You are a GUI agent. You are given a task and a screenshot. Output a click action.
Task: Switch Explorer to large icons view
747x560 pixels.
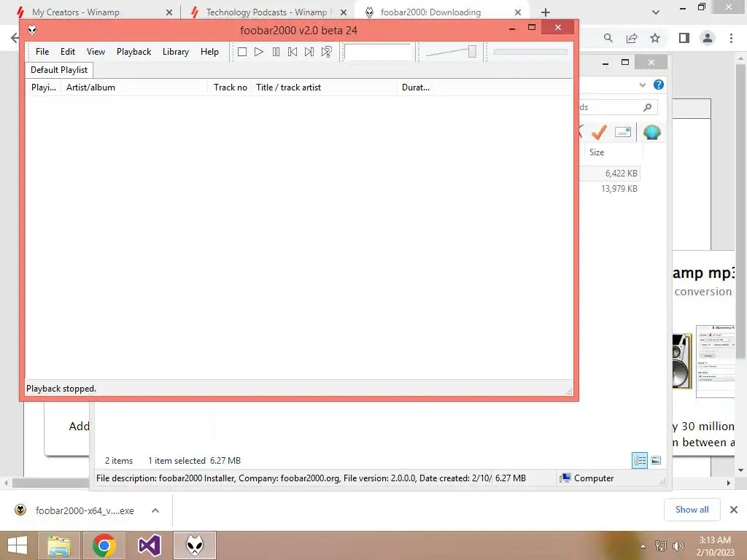(656, 461)
